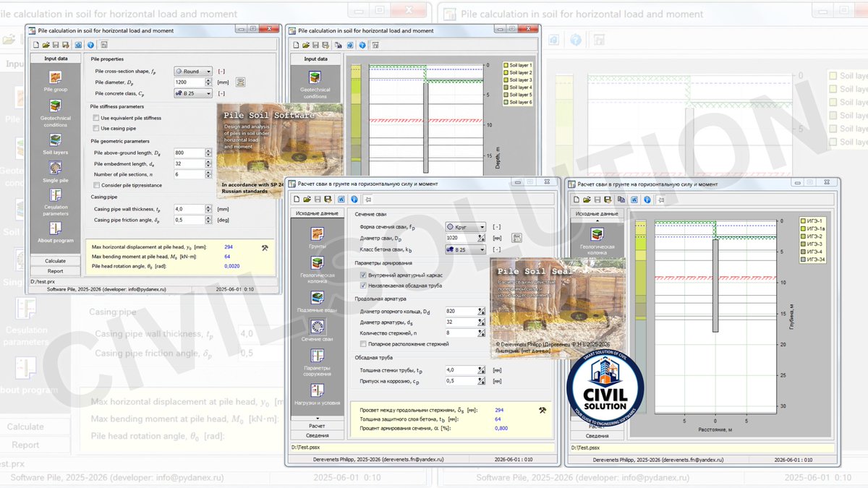Click Pile embedment length input field

tap(190, 163)
